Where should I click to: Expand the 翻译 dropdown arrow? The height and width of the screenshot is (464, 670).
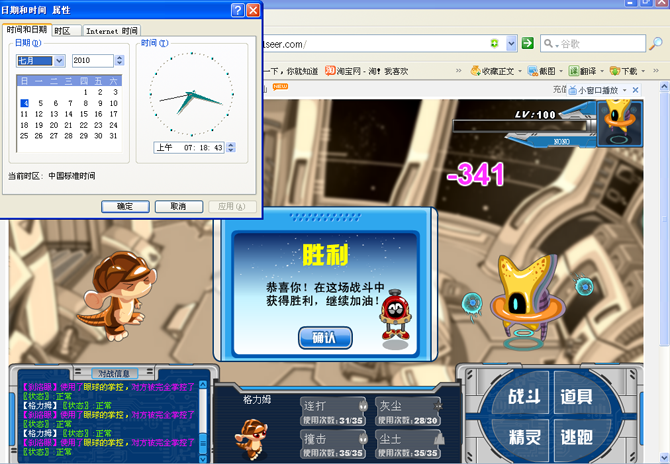602,71
